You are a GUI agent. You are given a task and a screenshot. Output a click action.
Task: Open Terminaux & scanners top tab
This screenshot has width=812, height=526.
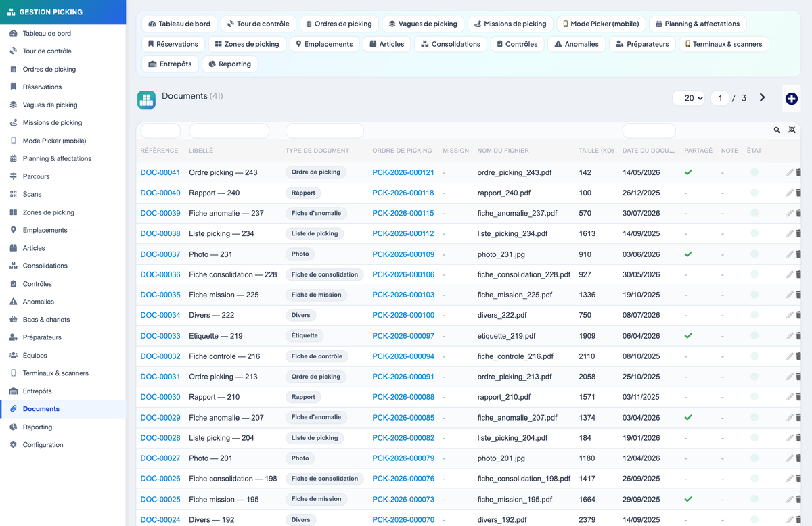pyautogui.click(x=723, y=44)
